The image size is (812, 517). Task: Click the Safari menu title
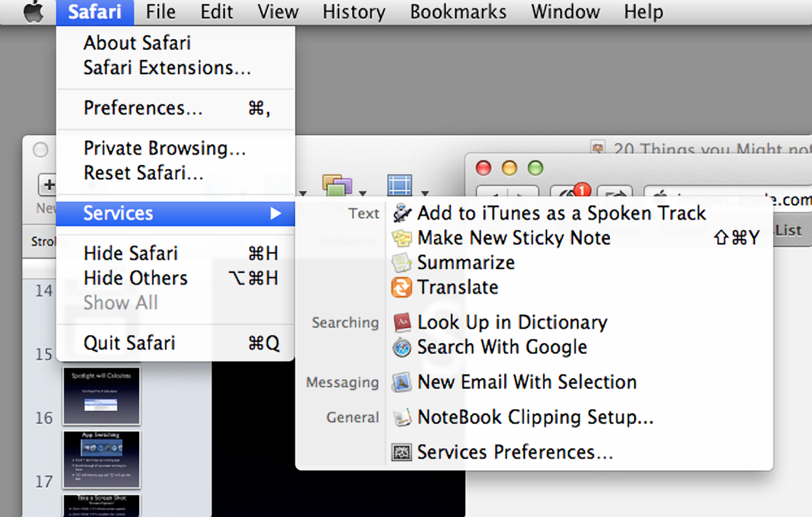tap(95, 12)
